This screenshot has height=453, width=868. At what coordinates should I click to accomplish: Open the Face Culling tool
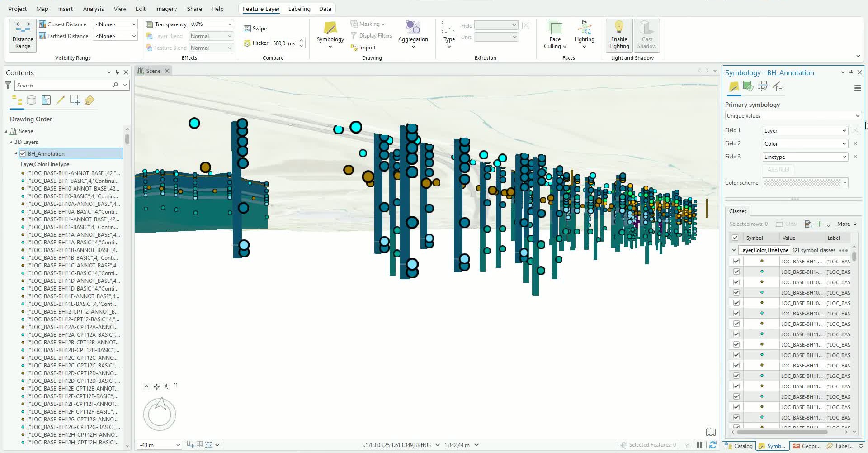click(x=555, y=34)
